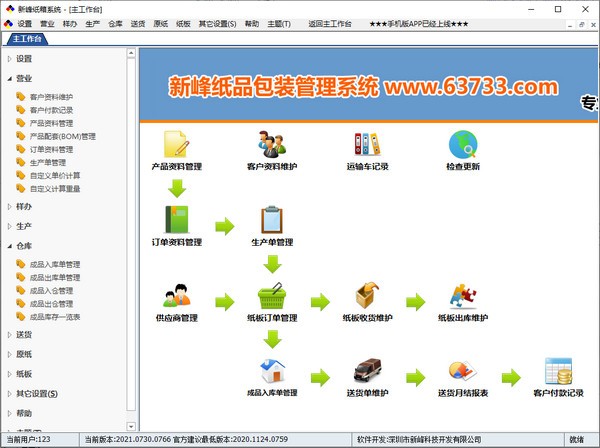Expand the 其它设置(S) tree node
The height and width of the screenshot is (448, 600).
[10, 394]
